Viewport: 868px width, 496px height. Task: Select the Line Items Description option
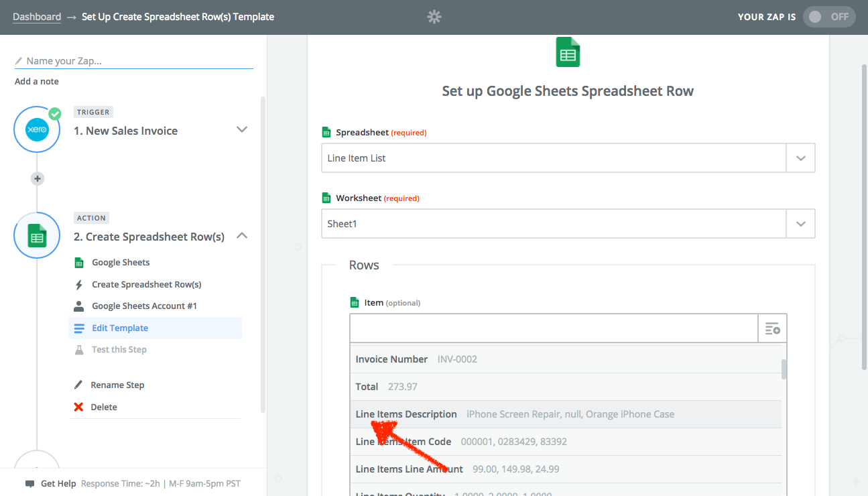pyautogui.click(x=566, y=414)
